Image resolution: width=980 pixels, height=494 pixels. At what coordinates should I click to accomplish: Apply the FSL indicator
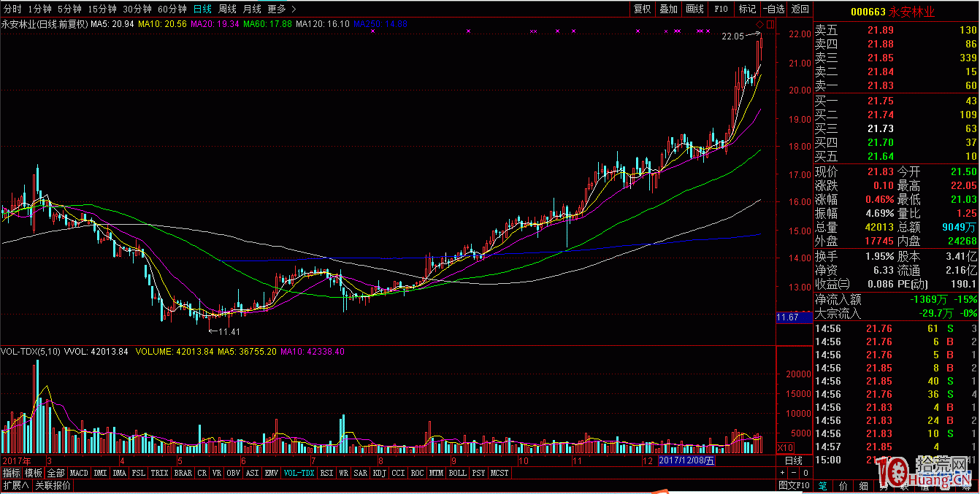(x=139, y=473)
